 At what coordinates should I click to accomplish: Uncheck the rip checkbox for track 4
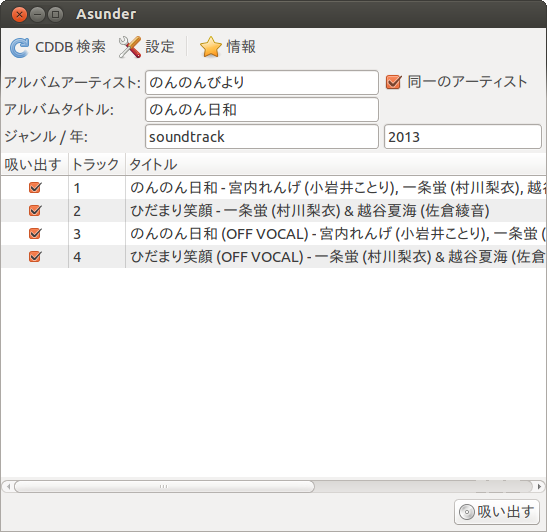point(35,257)
